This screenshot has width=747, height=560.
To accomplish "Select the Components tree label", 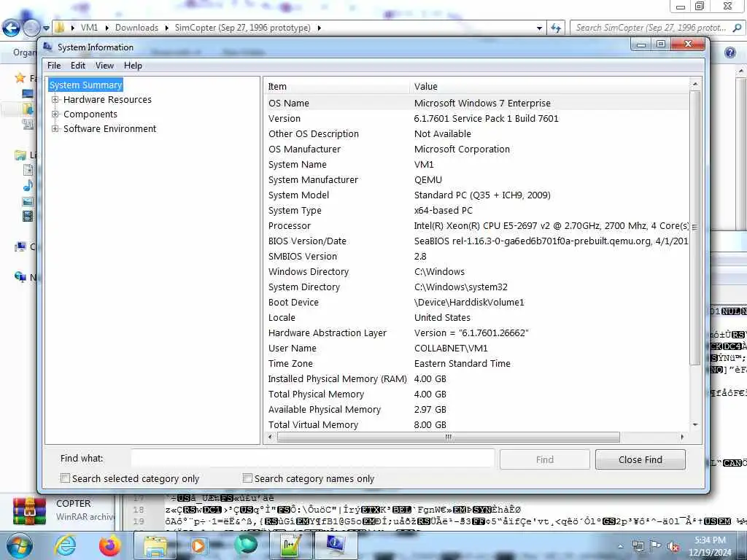I will coord(90,114).
